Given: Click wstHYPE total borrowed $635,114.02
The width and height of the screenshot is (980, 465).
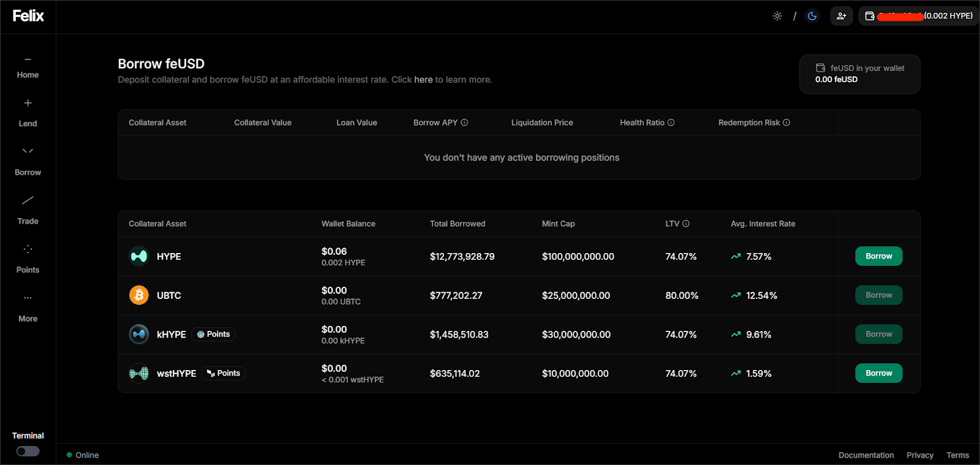Looking at the screenshot, I should 455,374.
